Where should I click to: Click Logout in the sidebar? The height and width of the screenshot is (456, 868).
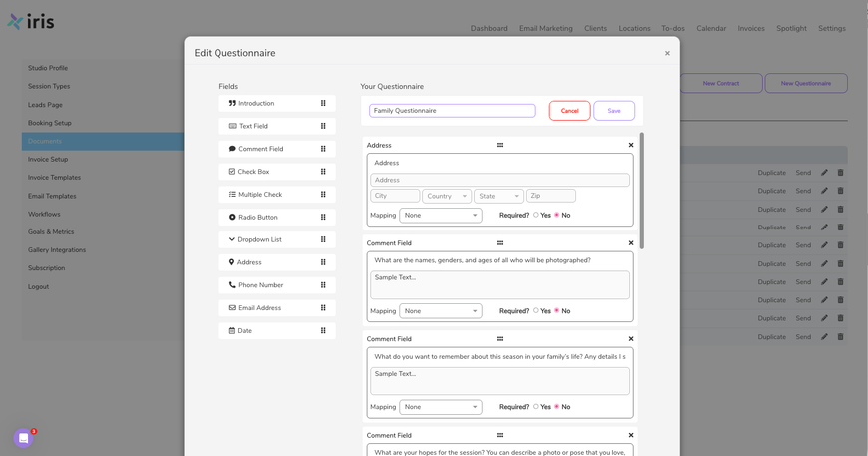tap(38, 286)
